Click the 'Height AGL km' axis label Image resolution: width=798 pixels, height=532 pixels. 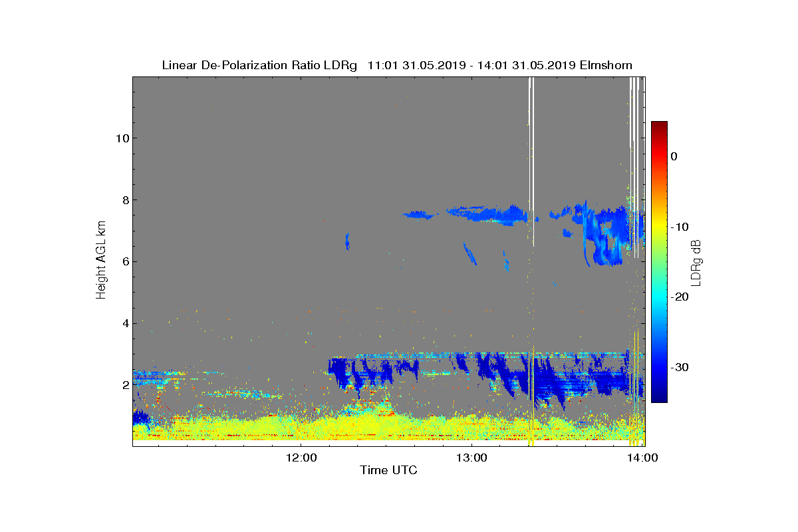[101, 261]
